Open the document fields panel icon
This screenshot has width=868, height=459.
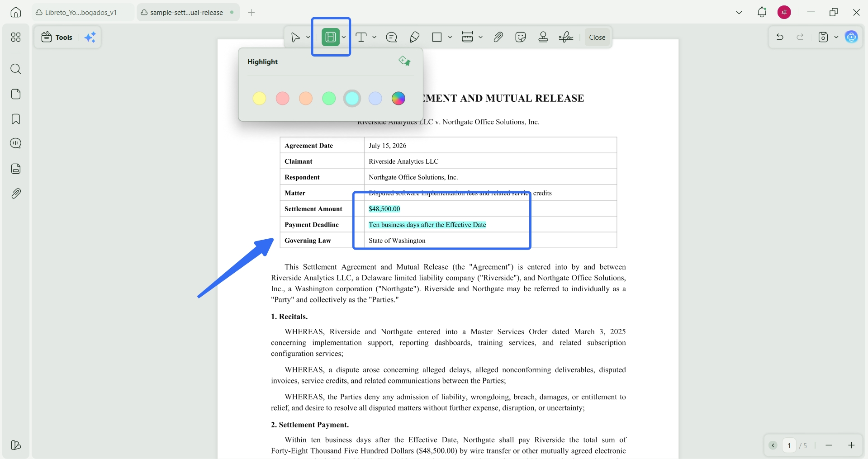click(x=16, y=169)
